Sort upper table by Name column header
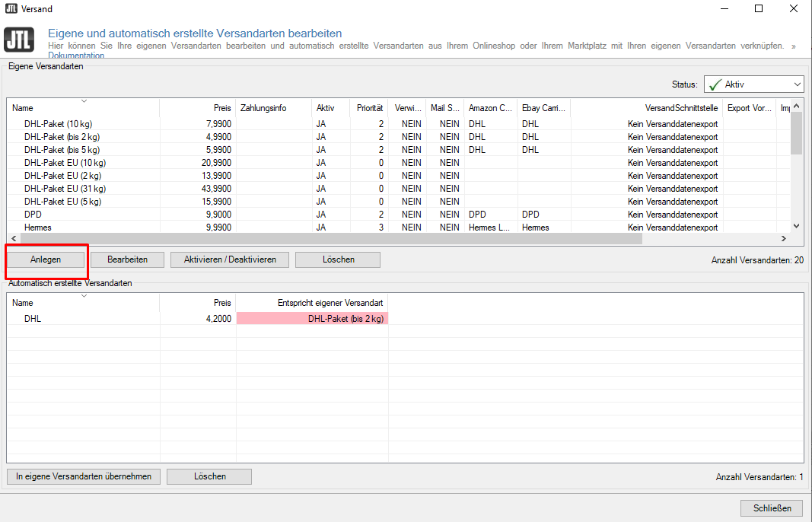The image size is (812, 522). point(84,108)
